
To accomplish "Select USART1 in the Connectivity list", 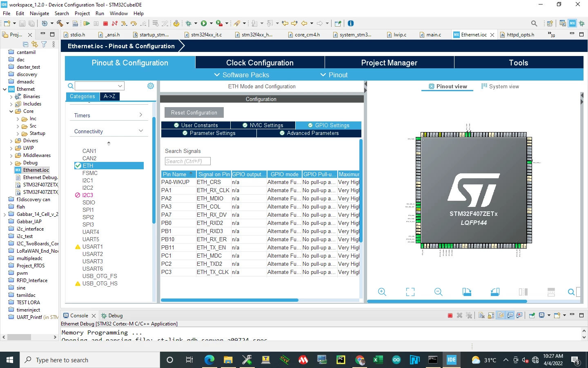I will coord(93,247).
